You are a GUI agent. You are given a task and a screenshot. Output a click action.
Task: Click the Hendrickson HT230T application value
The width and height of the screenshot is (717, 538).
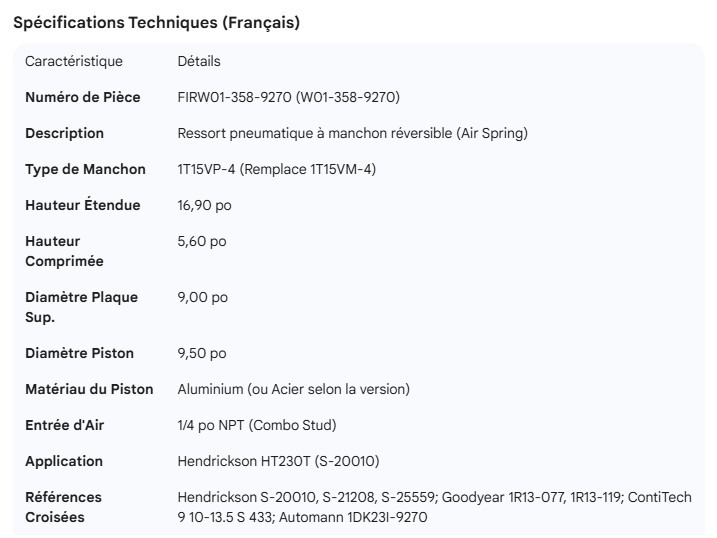(x=278, y=461)
